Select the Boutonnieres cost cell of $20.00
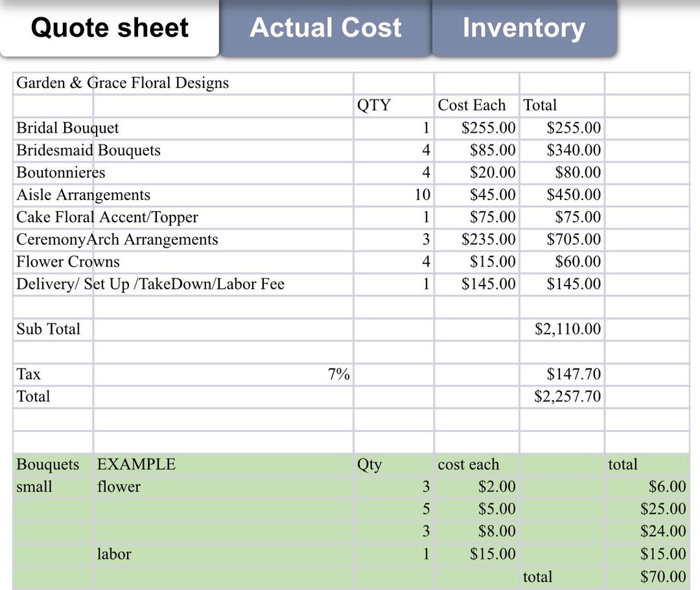The height and width of the screenshot is (590, 700). pos(493,172)
